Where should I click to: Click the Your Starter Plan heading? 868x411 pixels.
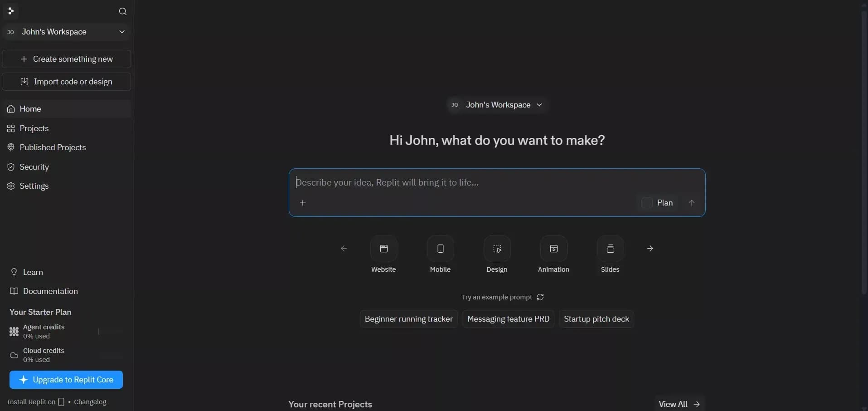[x=40, y=312]
